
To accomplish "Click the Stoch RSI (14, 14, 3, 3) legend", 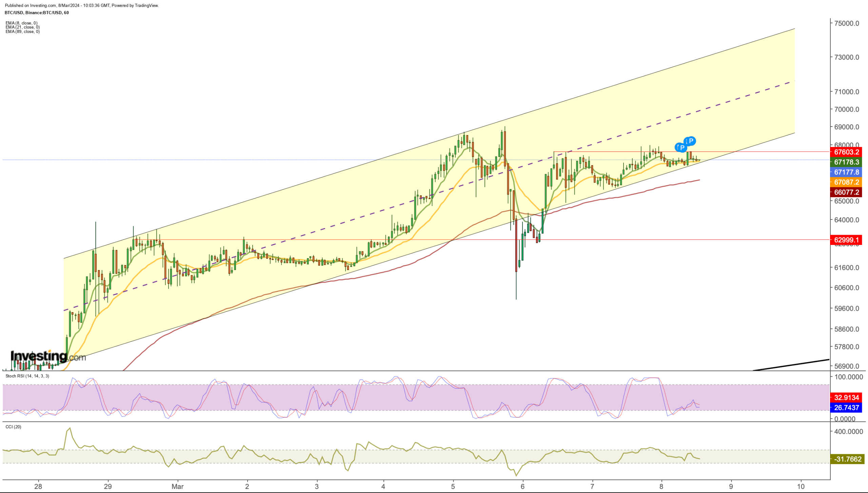I will pos(27,376).
